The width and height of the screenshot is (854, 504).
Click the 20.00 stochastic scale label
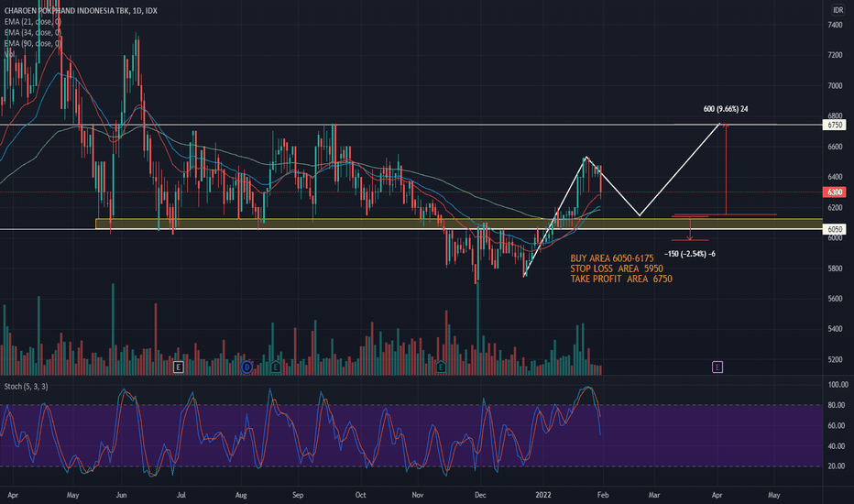[x=837, y=466]
